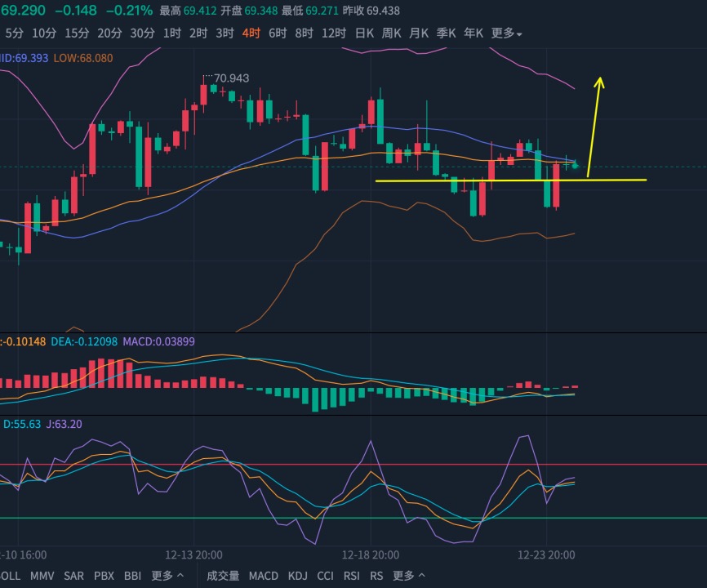707x588 pixels.
Task: Select the yellow horizontal support line
Action: [x=511, y=180]
